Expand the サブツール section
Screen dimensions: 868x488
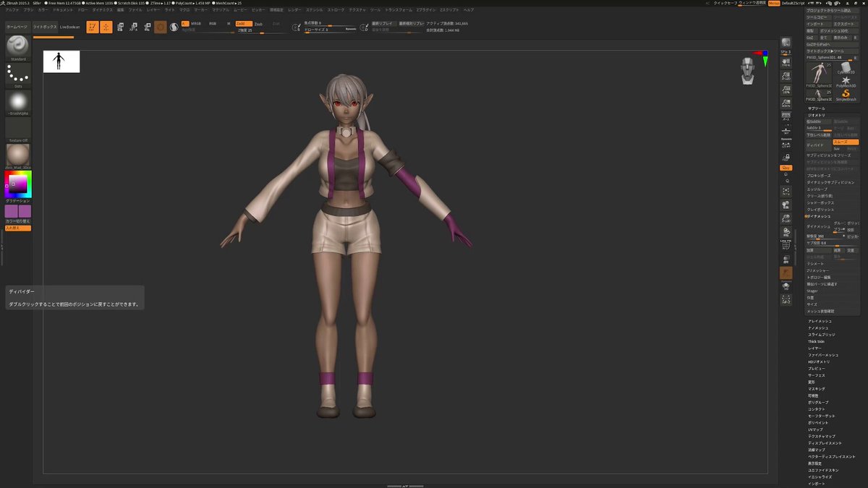click(816, 108)
